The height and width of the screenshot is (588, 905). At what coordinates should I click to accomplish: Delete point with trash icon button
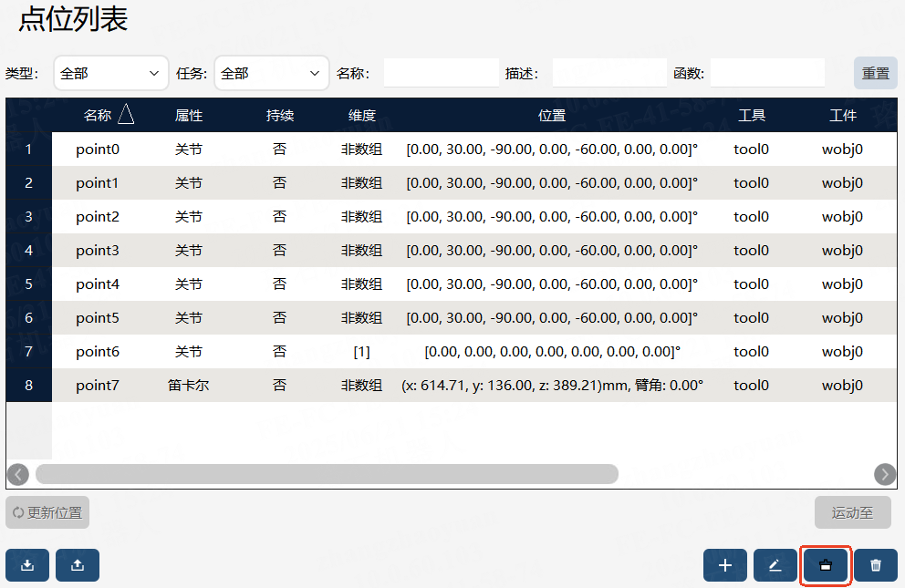point(876,565)
